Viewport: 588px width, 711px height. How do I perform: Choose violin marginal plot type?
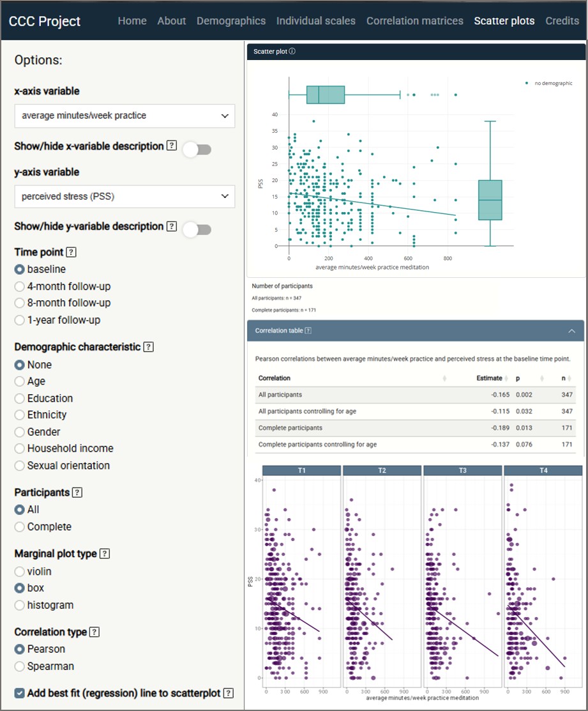click(x=20, y=572)
